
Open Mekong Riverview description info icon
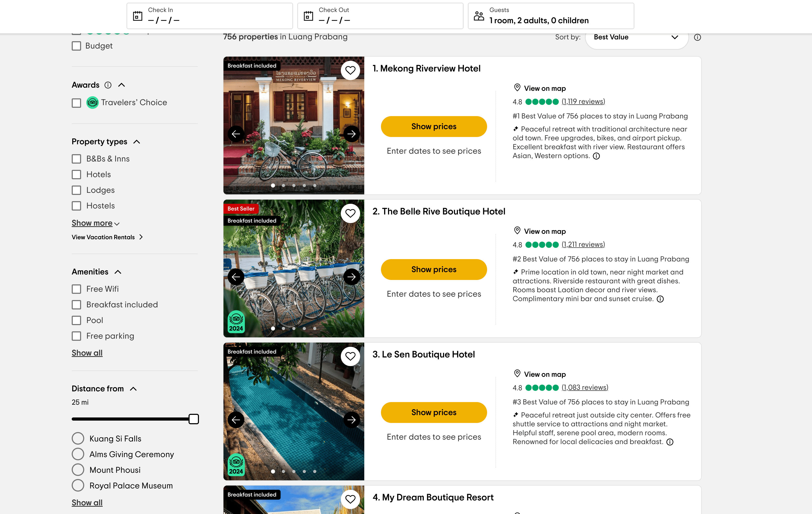[x=596, y=156]
